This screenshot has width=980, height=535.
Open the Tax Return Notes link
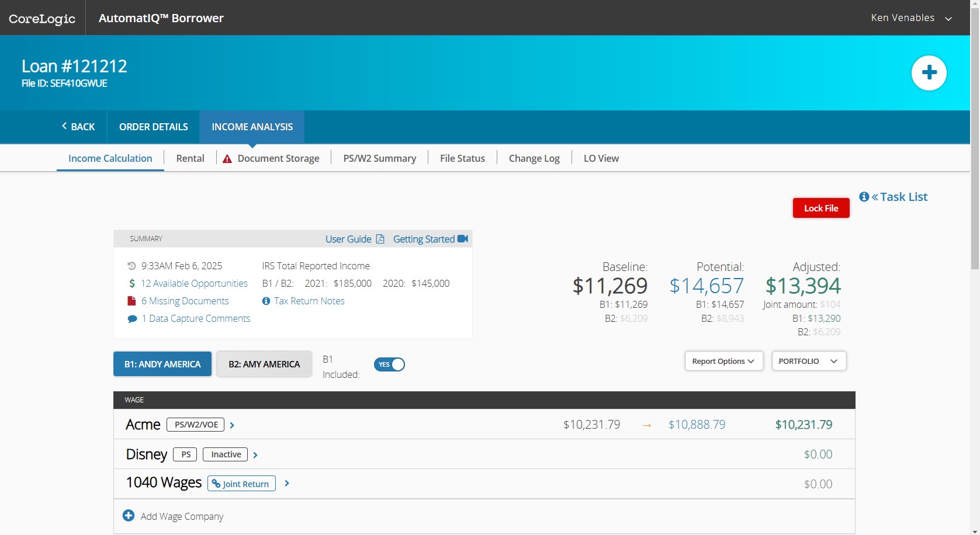tap(309, 301)
